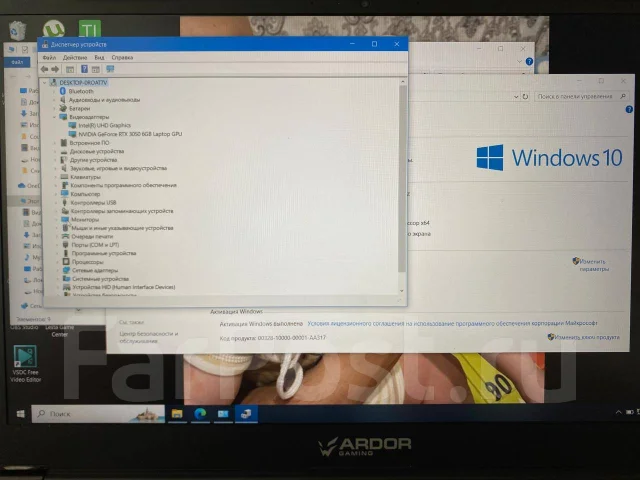The width and height of the screenshot is (640, 480).
Task: Expand the Аудиовходы и аудиовыходы category
Action: tap(54, 100)
